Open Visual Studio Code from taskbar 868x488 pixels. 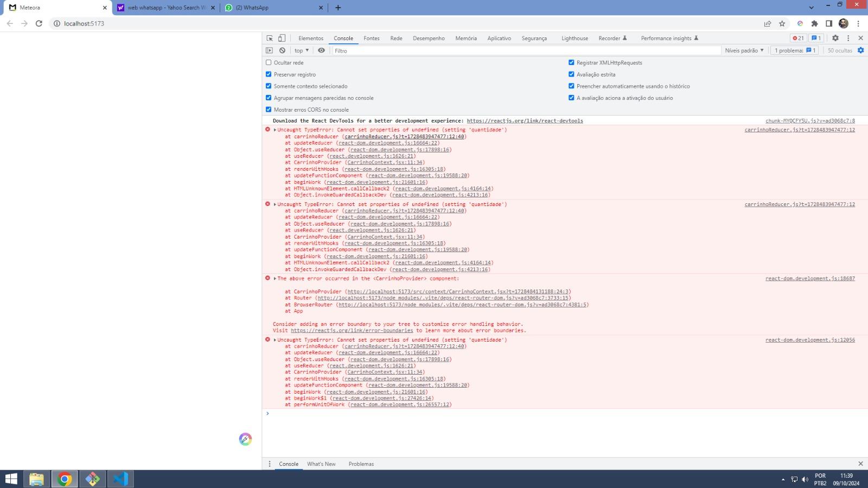120,479
